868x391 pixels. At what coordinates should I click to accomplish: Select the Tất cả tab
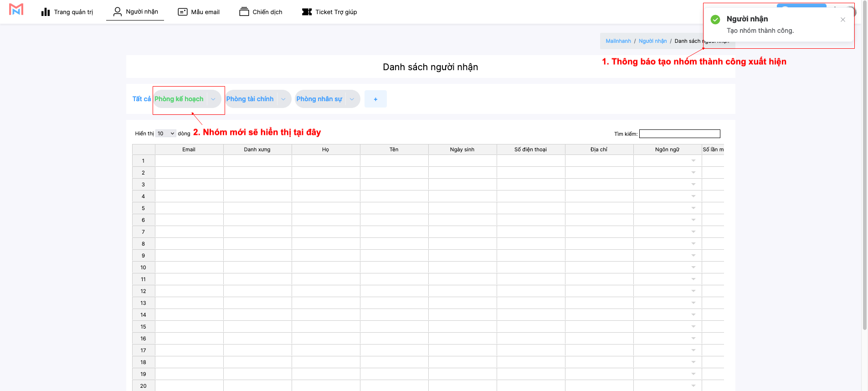coord(141,99)
